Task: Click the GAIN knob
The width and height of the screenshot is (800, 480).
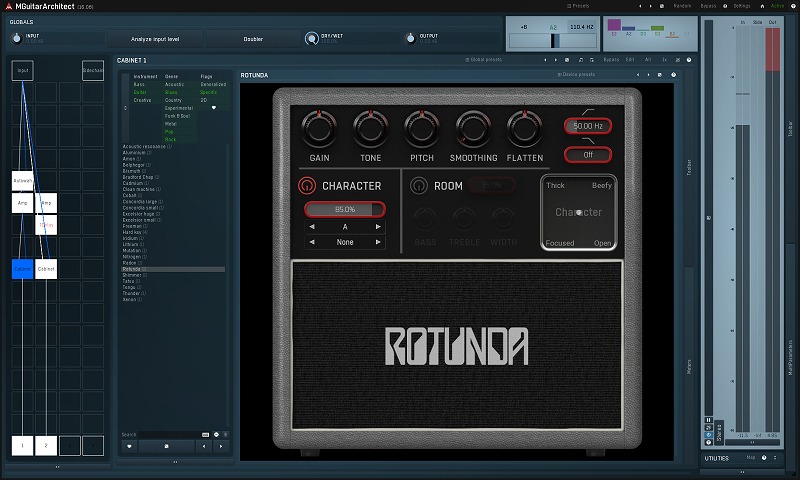Action: pyautogui.click(x=320, y=129)
